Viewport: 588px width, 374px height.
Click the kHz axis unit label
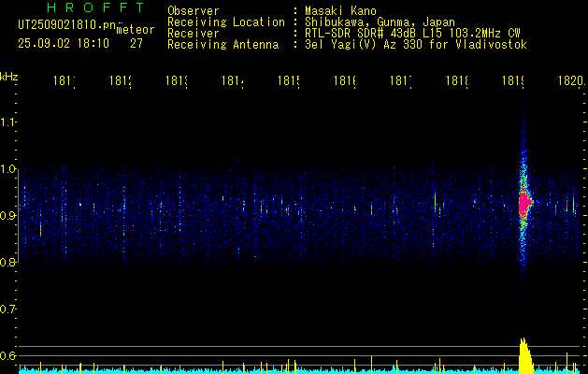pos(8,77)
